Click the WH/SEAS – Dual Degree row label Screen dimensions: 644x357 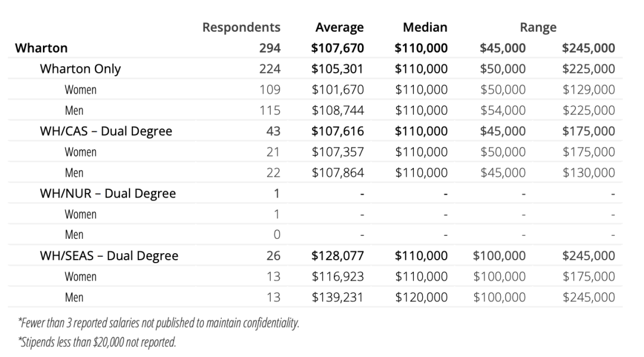(x=109, y=256)
